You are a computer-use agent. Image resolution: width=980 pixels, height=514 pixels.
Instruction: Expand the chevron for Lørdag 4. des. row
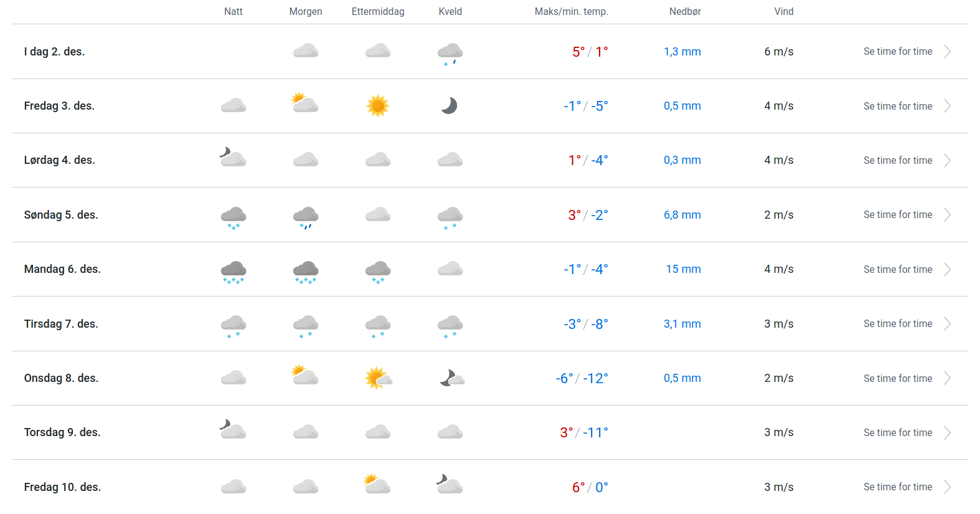click(x=947, y=161)
